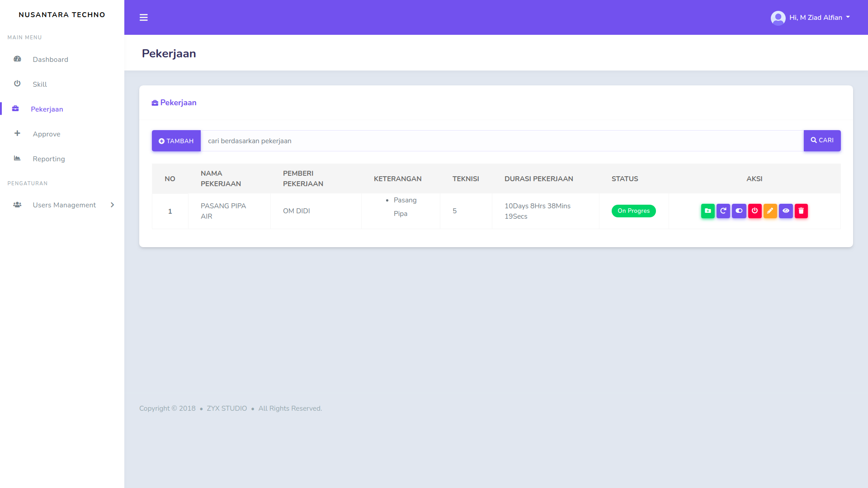Click the Pasang Pipa description bullet

coord(405,207)
